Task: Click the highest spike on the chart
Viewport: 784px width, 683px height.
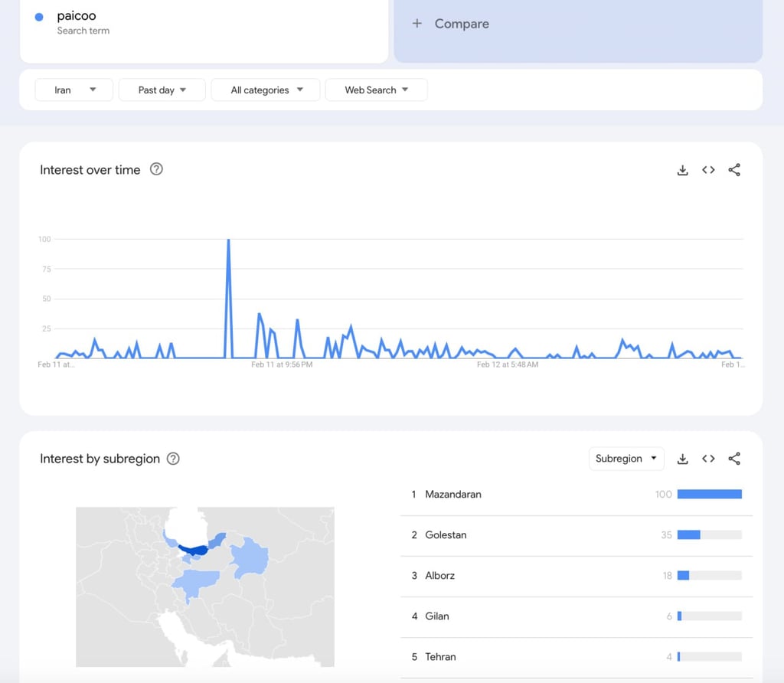Action: click(228, 240)
